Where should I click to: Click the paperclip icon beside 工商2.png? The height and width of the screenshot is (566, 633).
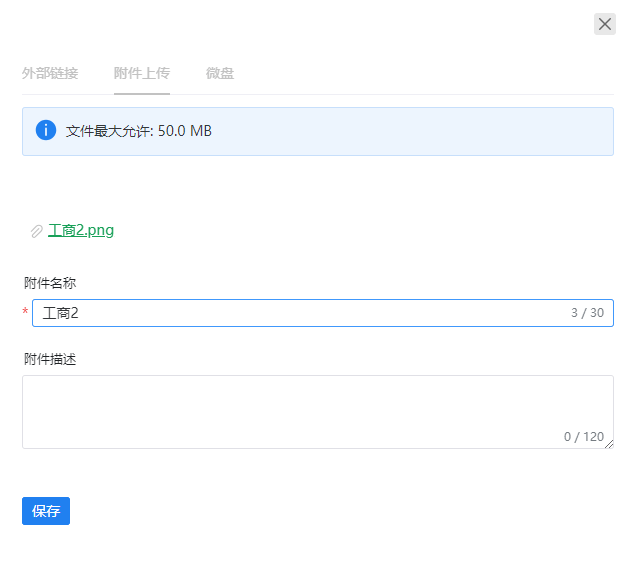click(x=36, y=231)
